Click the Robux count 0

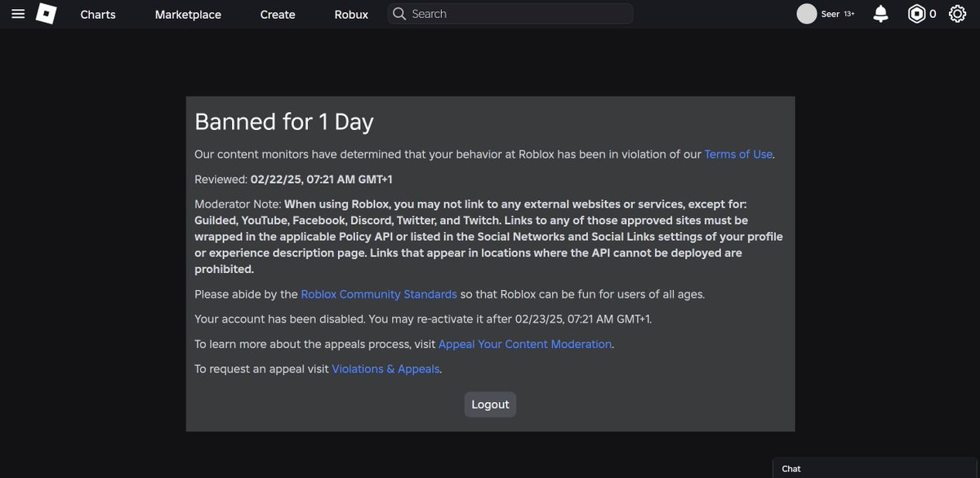point(933,14)
